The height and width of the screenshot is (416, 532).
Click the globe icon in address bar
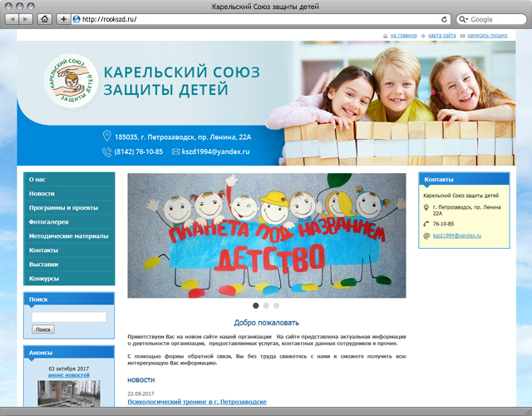[76, 19]
